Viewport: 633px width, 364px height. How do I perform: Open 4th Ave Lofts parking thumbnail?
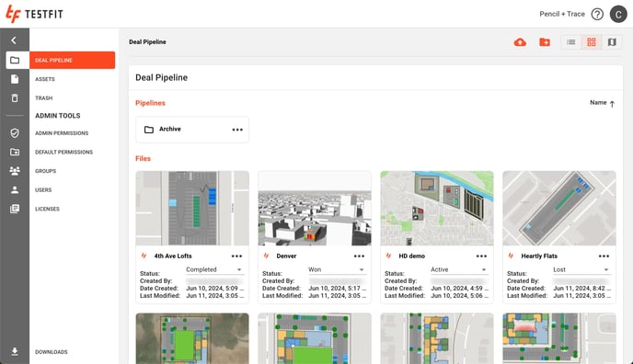pos(192,208)
